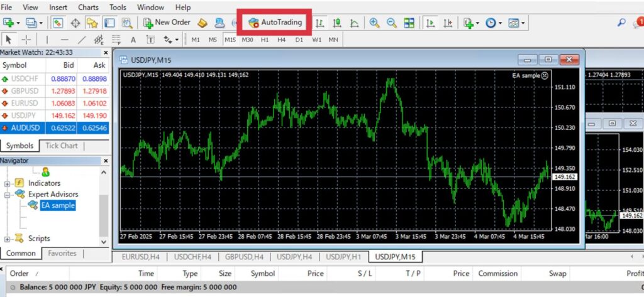Screen dimensions: 644x297
Task: Select the Vertical Line drawing tool
Action: click(47, 40)
